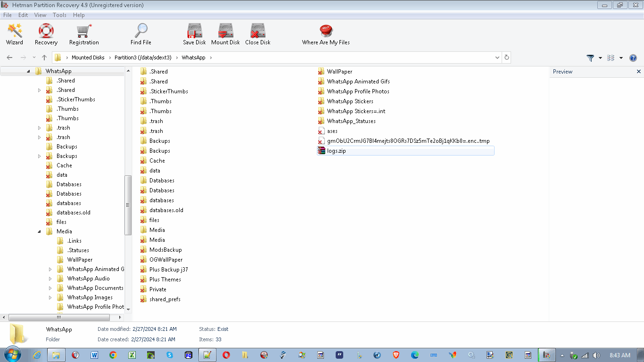Select the WhatsApp_Statuses folder

point(351,121)
